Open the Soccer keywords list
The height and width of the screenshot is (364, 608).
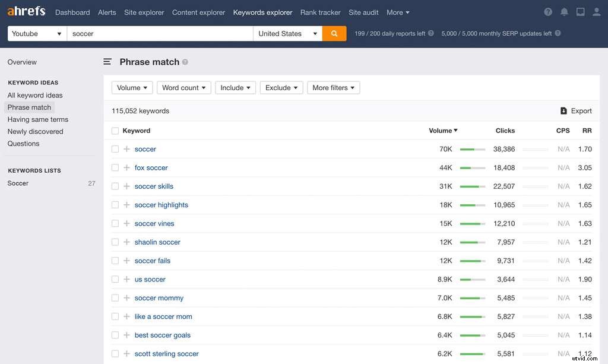[x=18, y=183]
